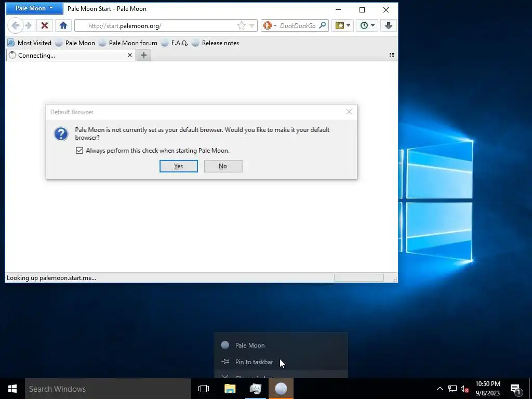Open Most Visited bookmarks folder
Viewport: 532px width, 399px height.
click(x=30, y=43)
